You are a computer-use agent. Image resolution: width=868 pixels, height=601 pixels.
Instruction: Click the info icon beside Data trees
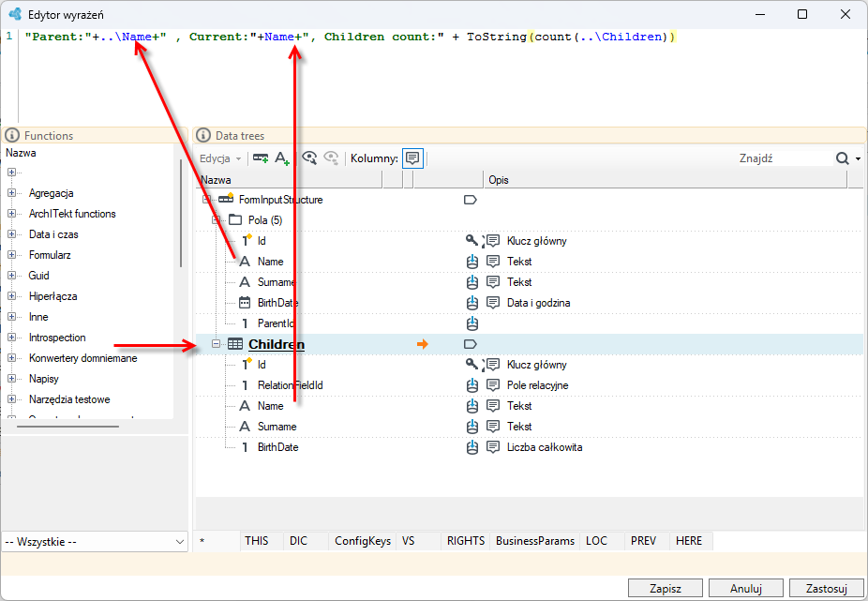(x=203, y=135)
